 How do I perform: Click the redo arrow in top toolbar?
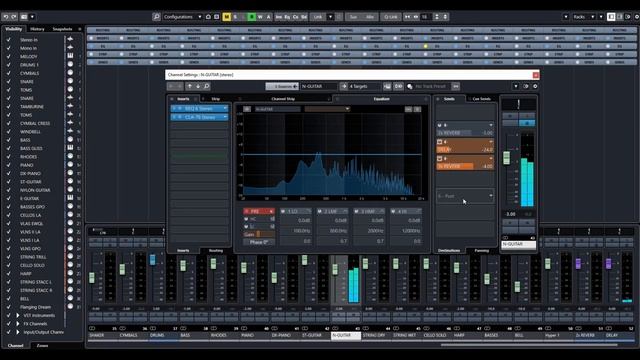(13, 17)
